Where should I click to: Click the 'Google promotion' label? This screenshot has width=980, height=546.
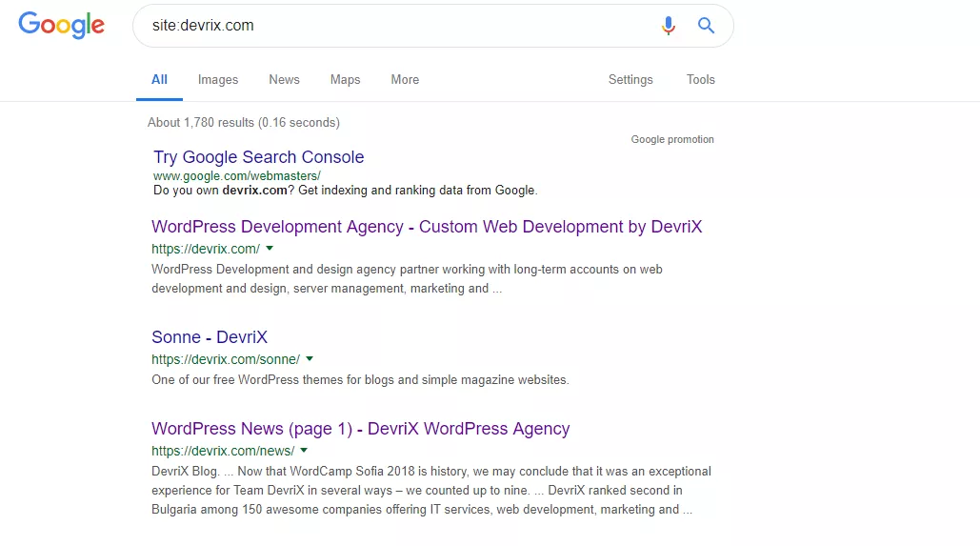(x=672, y=139)
